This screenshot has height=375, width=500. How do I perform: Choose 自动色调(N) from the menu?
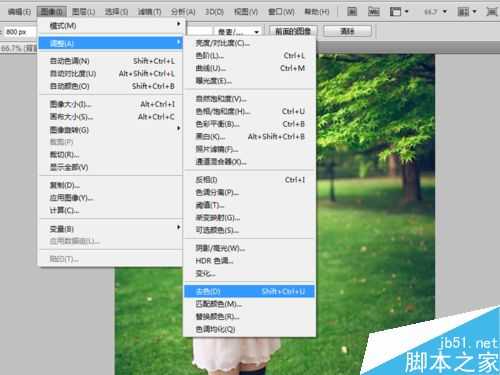(x=110, y=61)
